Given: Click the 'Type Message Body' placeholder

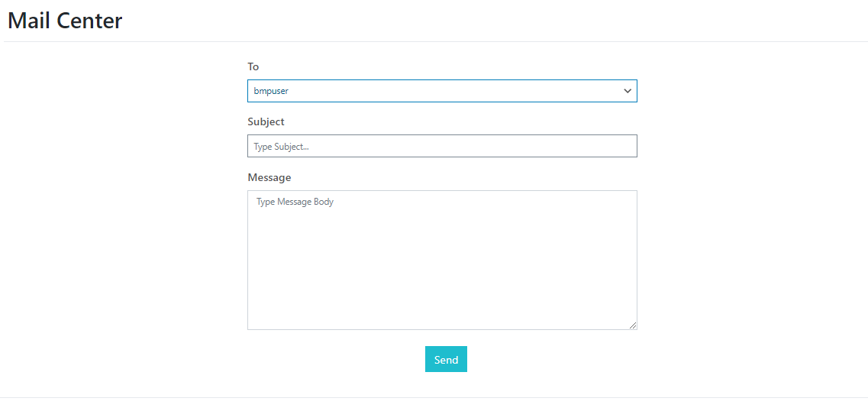Looking at the screenshot, I should coord(295,202).
